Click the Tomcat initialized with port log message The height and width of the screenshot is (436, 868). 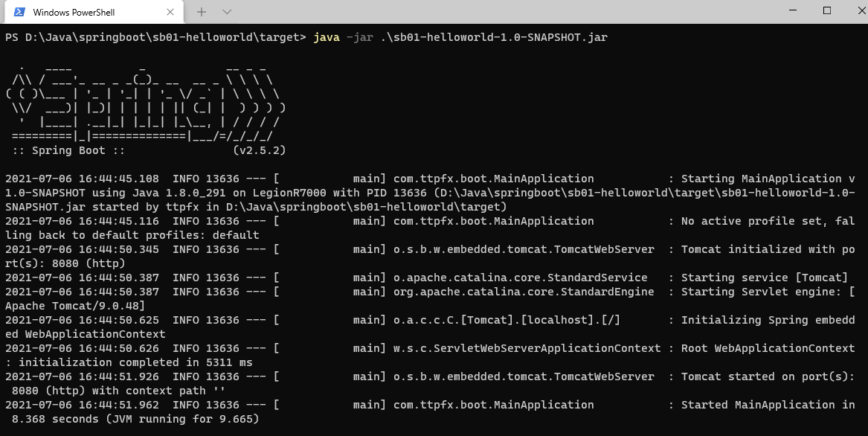768,249
